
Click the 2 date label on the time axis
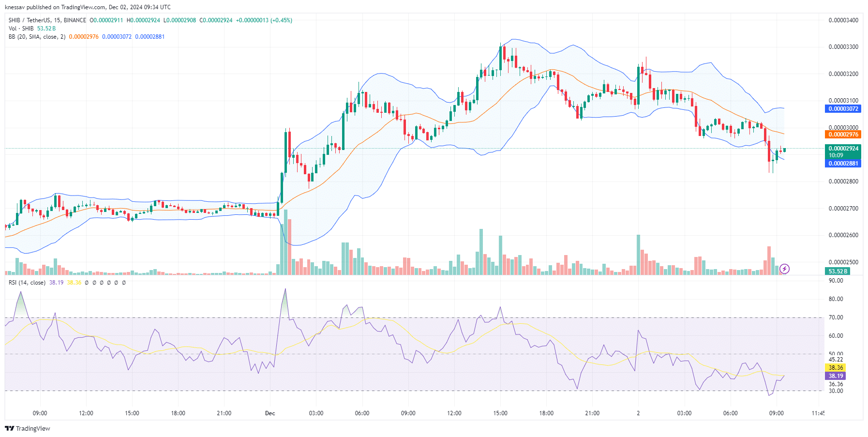pyautogui.click(x=638, y=413)
